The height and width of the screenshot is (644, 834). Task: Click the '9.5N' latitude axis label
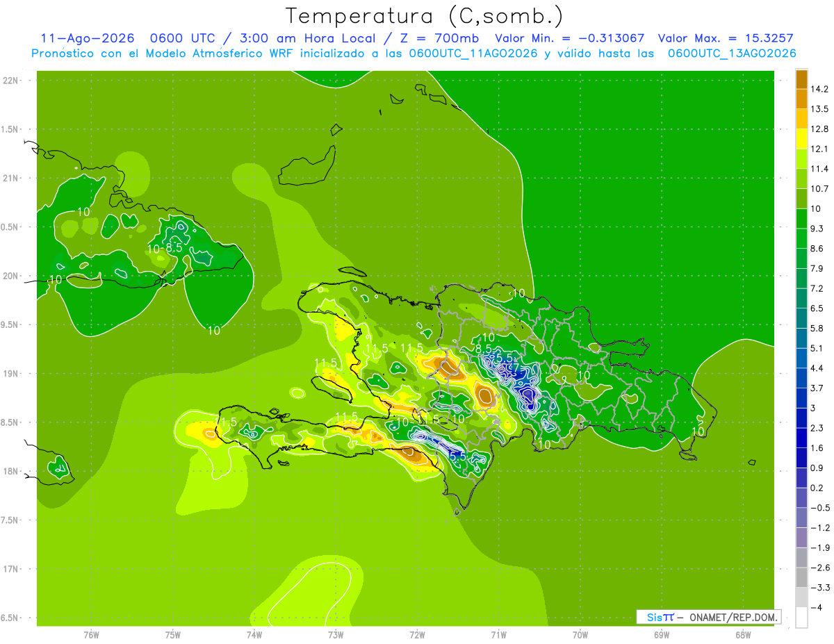pyautogui.click(x=10, y=324)
